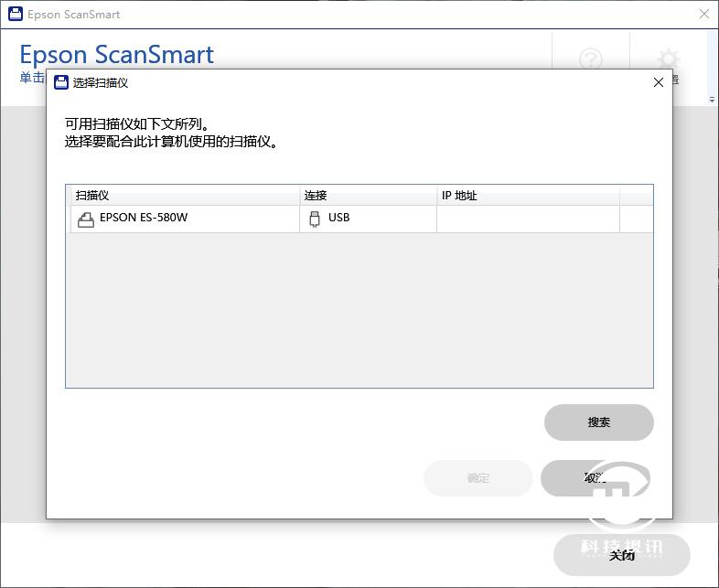Click the USB connector icon in the row

point(315,219)
